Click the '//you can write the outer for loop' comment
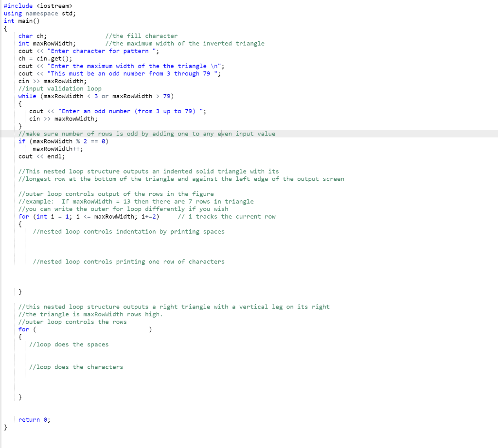This screenshot has height=448, width=498. pos(123,209)
